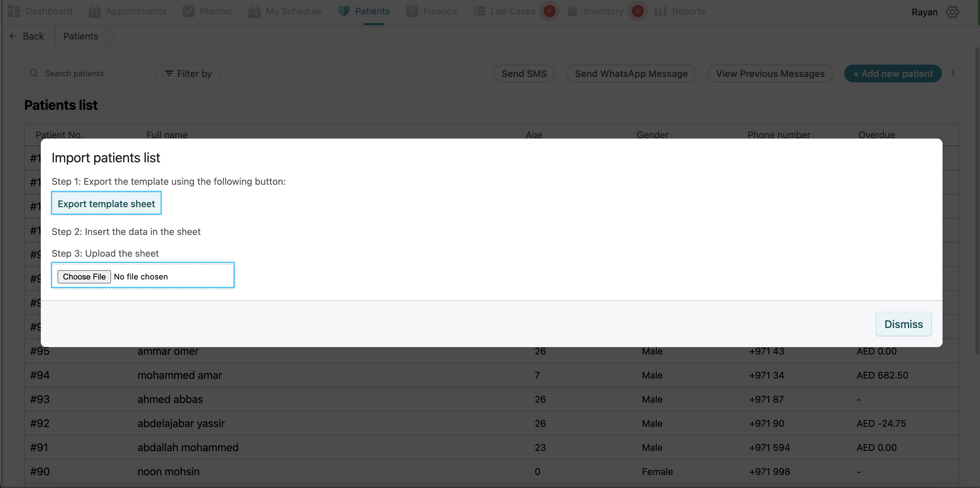980x488 pixels.
Task: Click Export template sheet button
Action: [106, 203]
